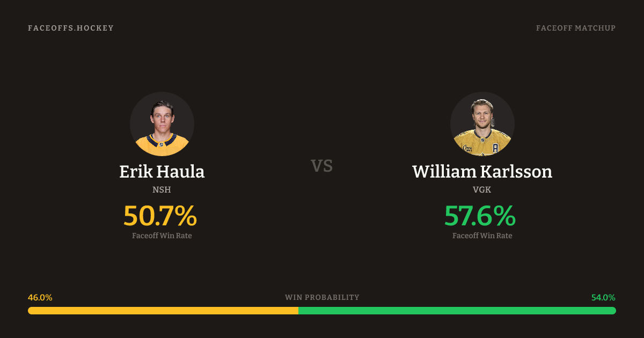Click the WIN PROBABILITY label

tap(322, 297)
